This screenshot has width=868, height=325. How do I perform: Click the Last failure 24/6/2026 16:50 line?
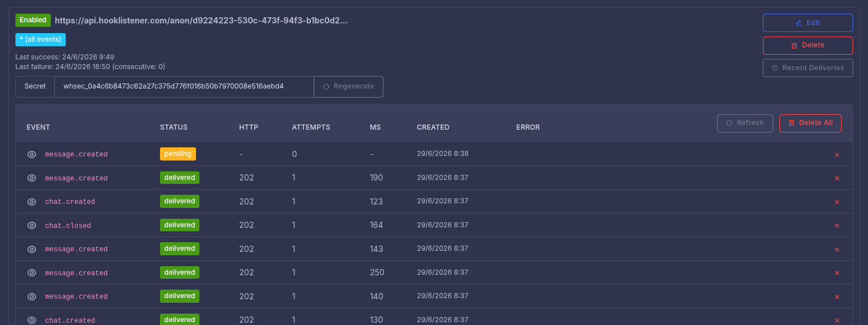pos(90,67)
